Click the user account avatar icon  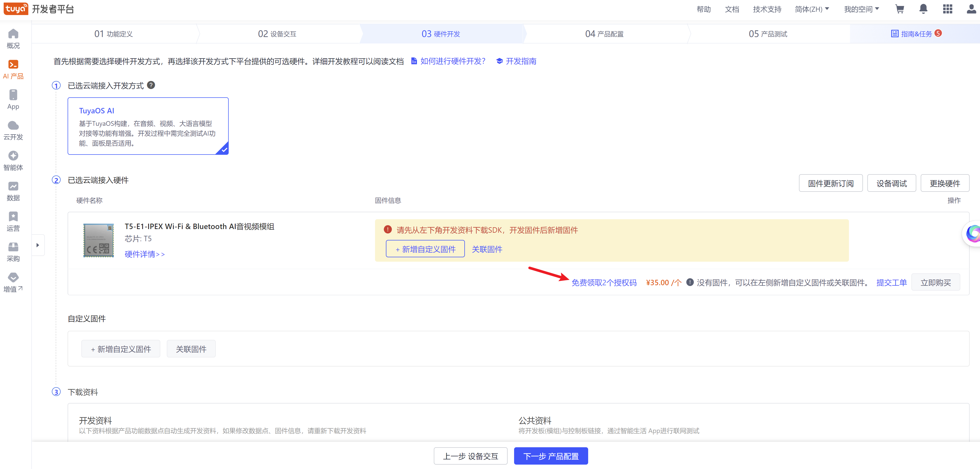pyautogui.click(x=971, y=9)
